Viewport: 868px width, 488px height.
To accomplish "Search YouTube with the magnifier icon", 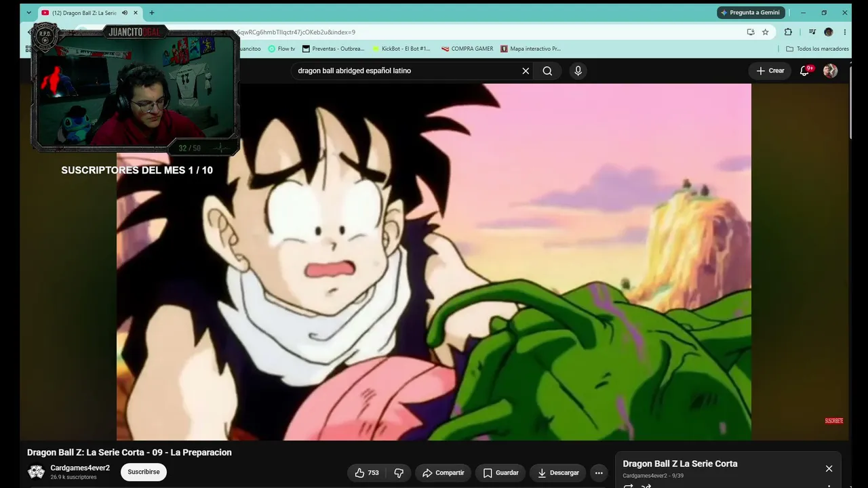I will (x=547, y=70).
